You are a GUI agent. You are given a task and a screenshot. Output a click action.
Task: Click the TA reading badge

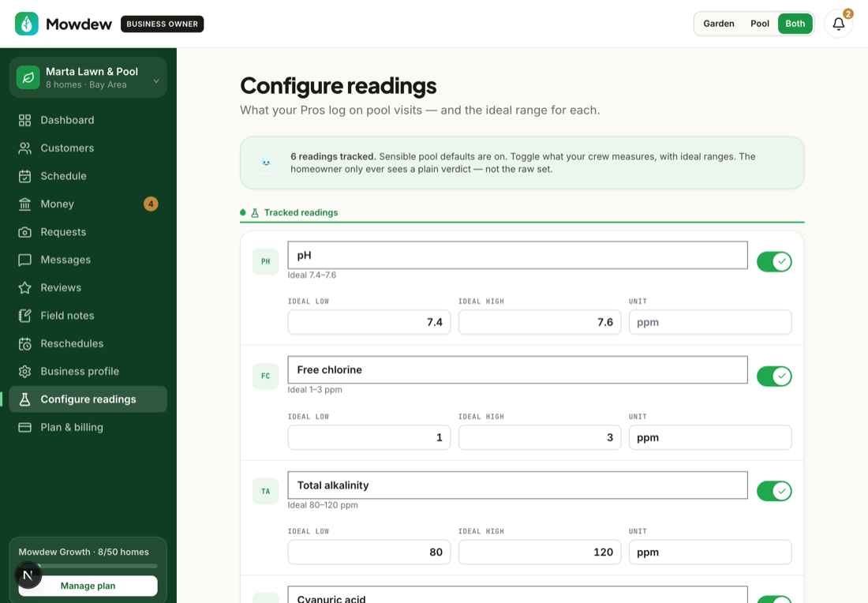pos(266,491)
